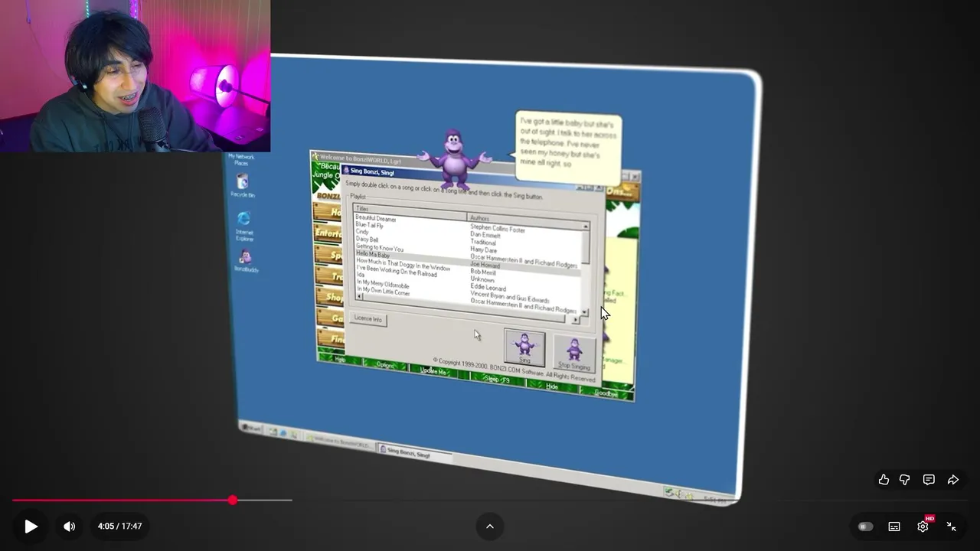Select the song Blue-Tail Fly
This screenshot has width=980, height=551.
pyautogui.click(x=370, y=226)
